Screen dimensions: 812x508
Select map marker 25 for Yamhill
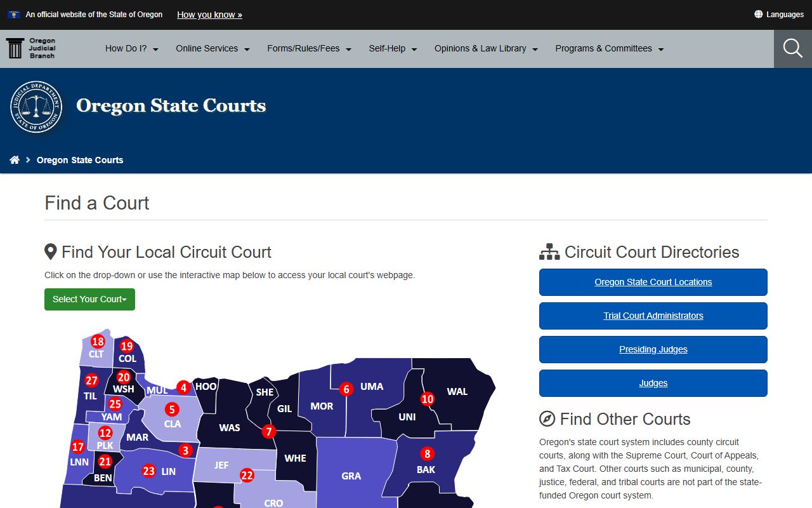115,404
